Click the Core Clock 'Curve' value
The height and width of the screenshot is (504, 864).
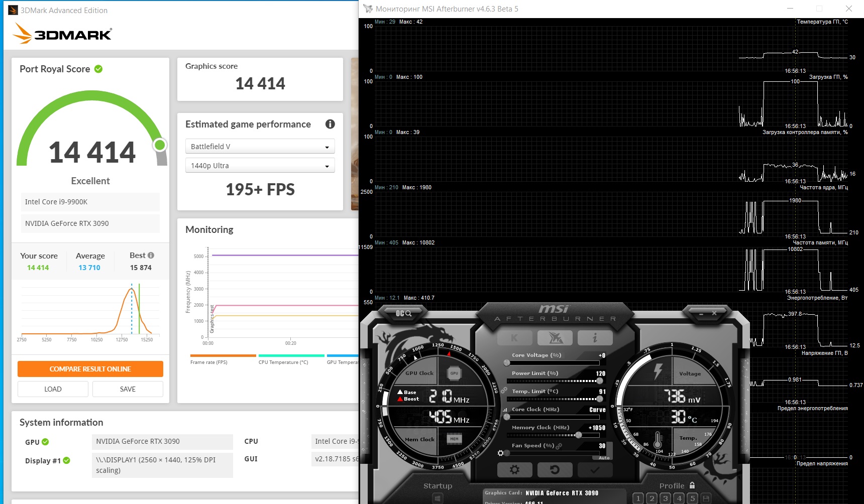[597, 410]
